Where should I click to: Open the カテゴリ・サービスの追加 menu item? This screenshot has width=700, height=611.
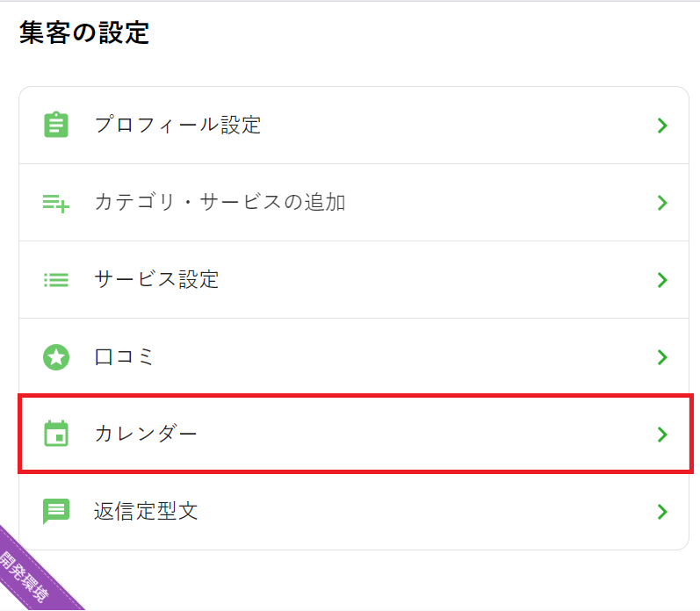pyautogui.click(x=220, y=203)
